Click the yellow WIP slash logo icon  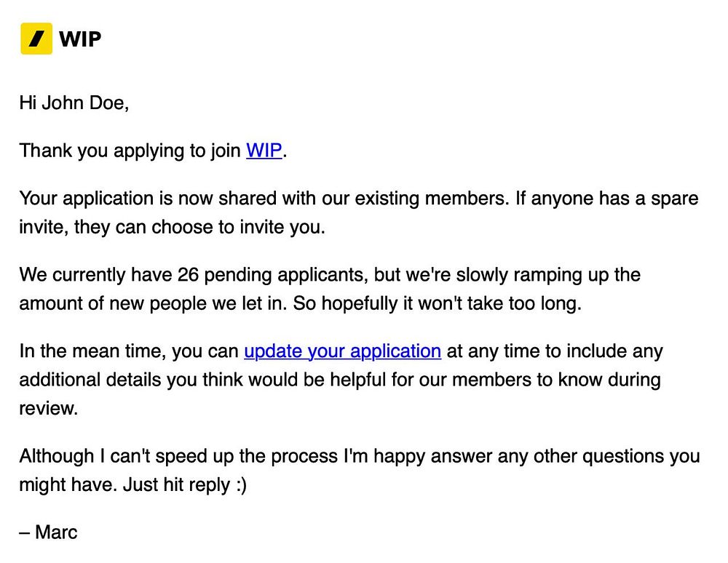[x=36, y=39]
